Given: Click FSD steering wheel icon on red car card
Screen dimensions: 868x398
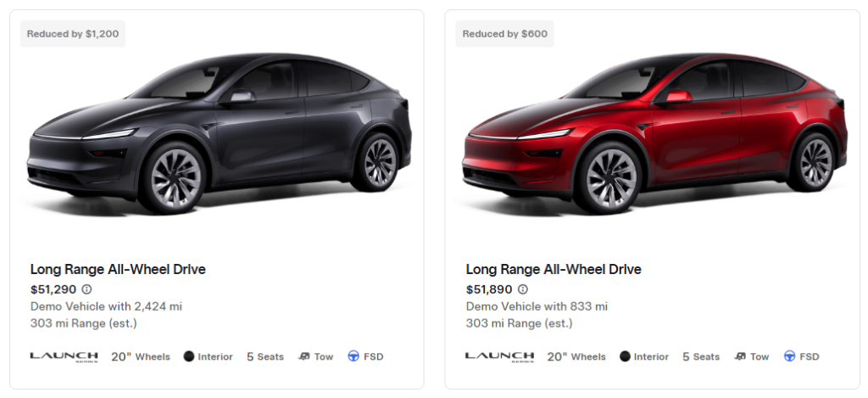Looking at the screenshot, I should [x=789, y=356].
